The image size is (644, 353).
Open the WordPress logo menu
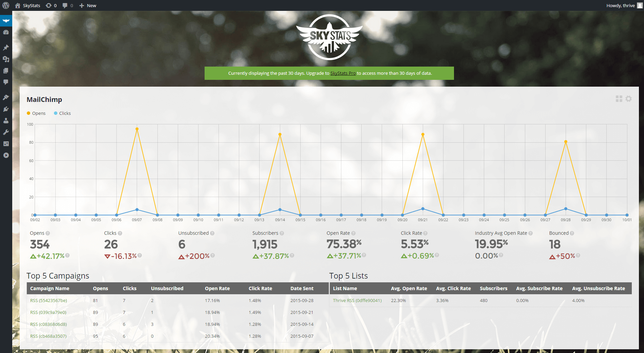click(x=6, y=5)
